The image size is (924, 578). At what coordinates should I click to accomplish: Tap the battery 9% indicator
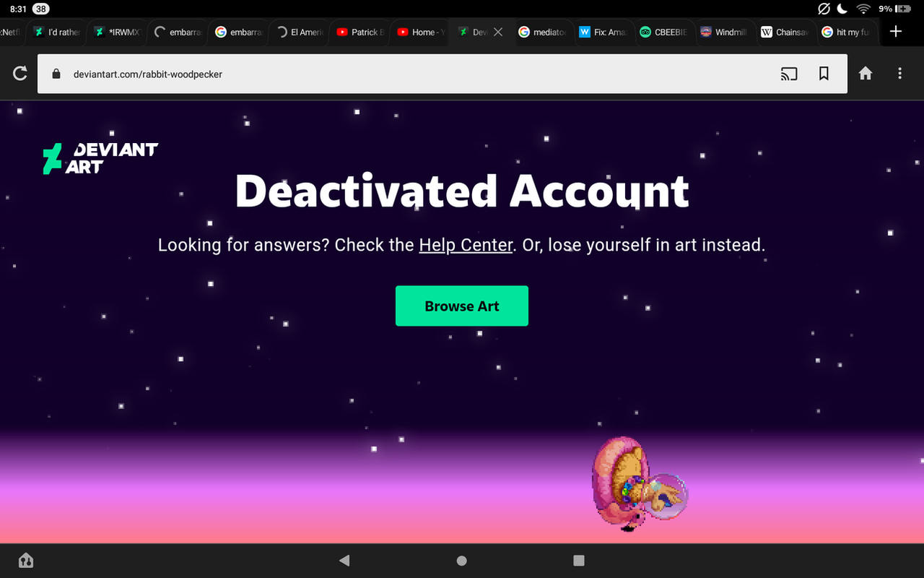(x=895, y=9)
